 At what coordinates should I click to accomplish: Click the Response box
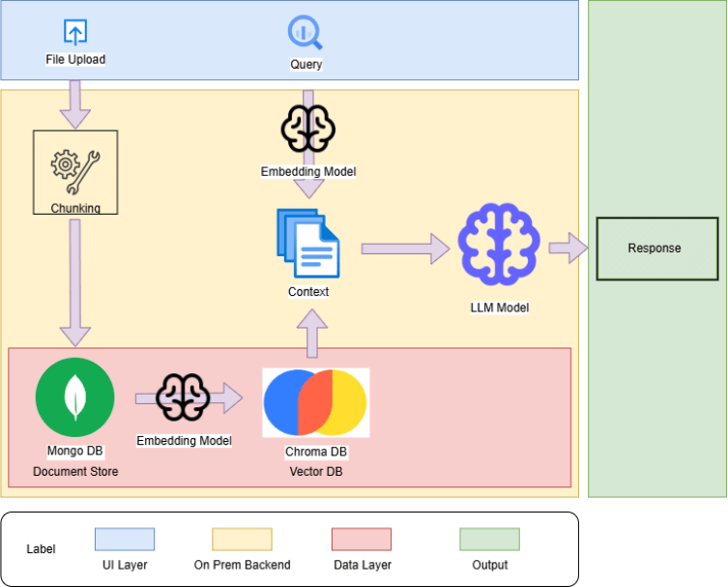[x=654, y=249]
